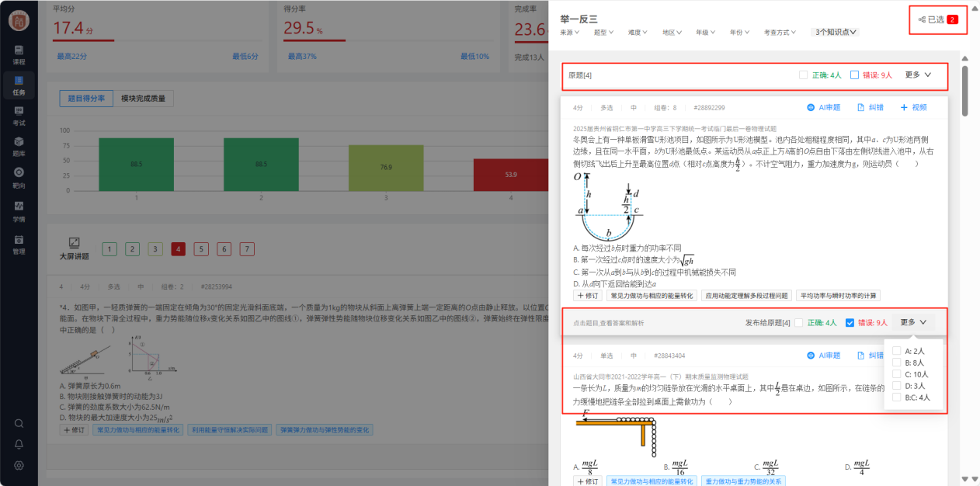980x486 pixels.
Task: Click AI审题 on second question #28843404
Action: (x=823, y=356)
